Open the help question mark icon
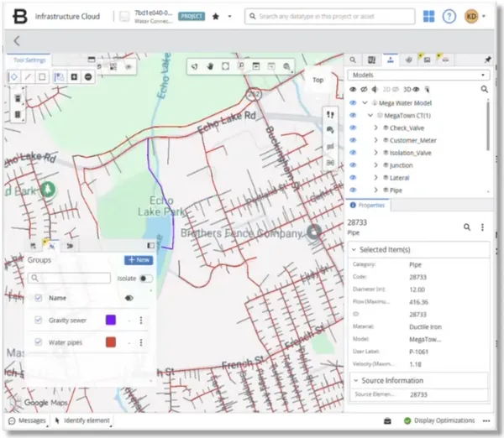 click(x=449, y=16)
